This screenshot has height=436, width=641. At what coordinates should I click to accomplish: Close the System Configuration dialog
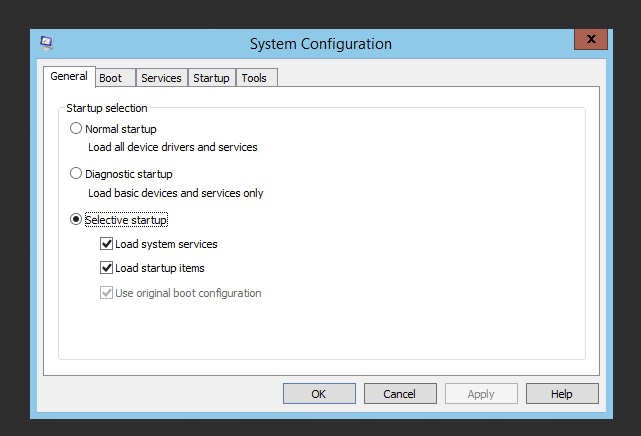click(x=591, y=40)
